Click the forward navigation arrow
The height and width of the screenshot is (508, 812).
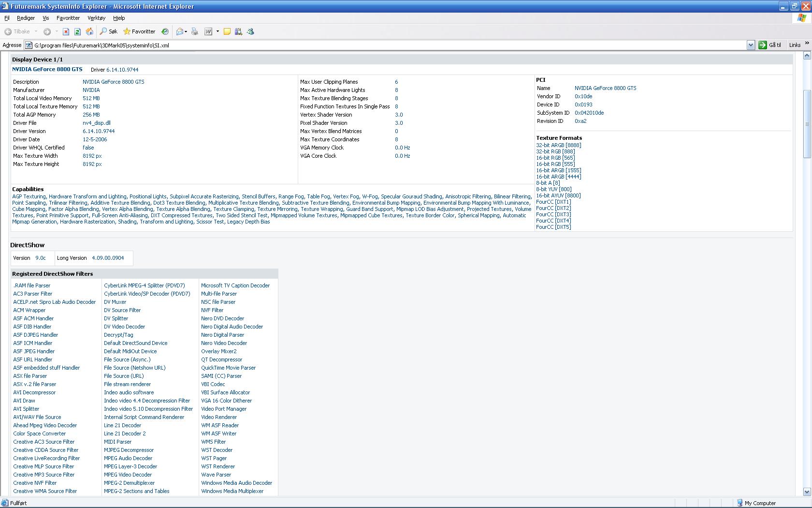pyautogui.click(x=47, y=31)
